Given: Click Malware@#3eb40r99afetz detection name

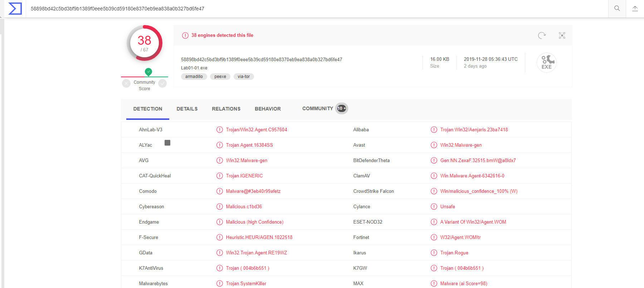Looking at the screenshot, I should point(253,191).
